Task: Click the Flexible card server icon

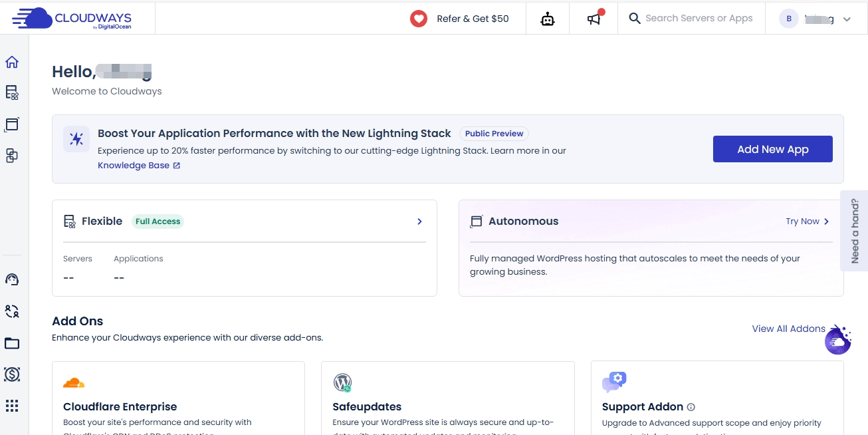Action: tap(69, 221)
